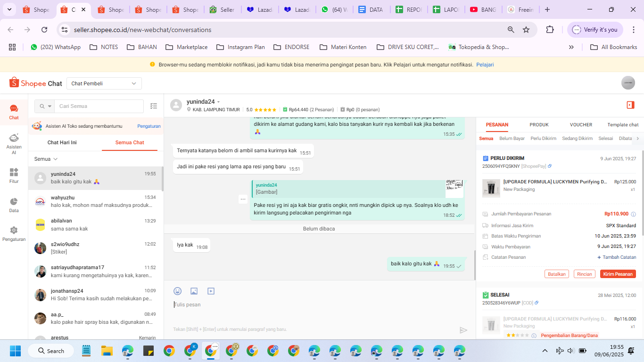Open the dropdown arrow next to yuninda24 header
Screen dimensions: 644x362
[218, 102]
